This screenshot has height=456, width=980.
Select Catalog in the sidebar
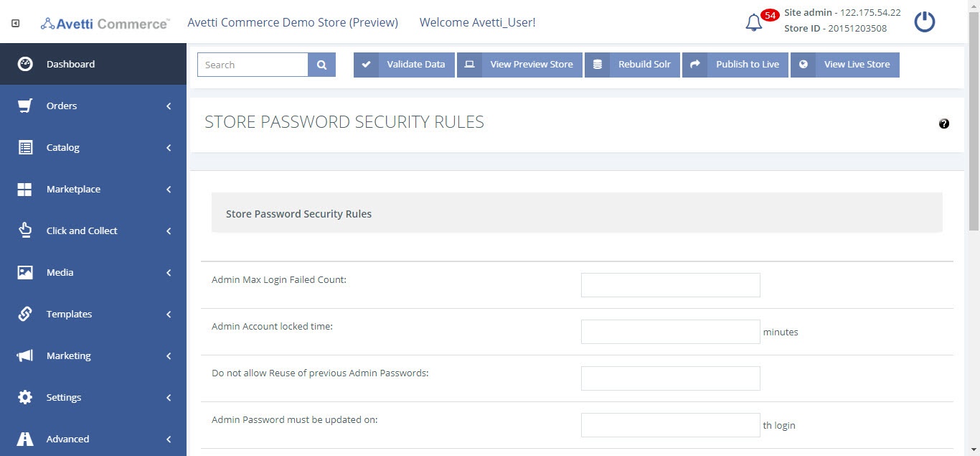93,147
